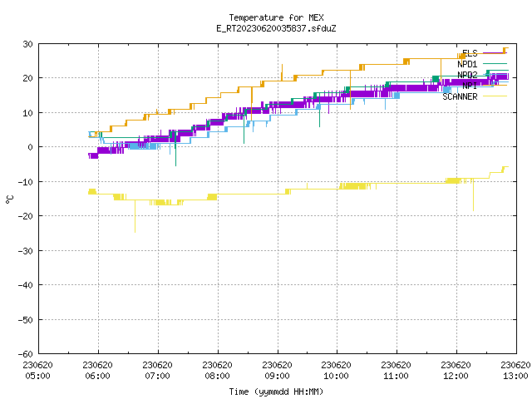Viewport: 532px width, 399px height.
Task: Click the y-axis label -20
Action: coord(26,216)
